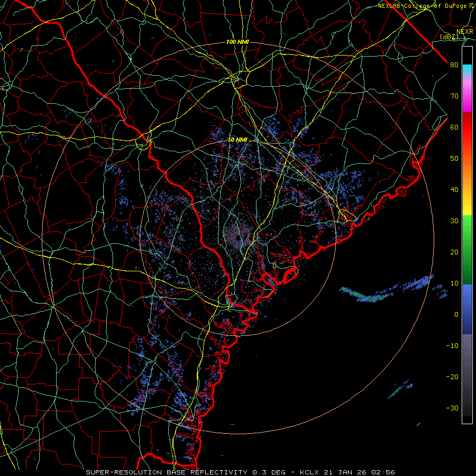Click the 60 value on the dBZ scale

454,127
